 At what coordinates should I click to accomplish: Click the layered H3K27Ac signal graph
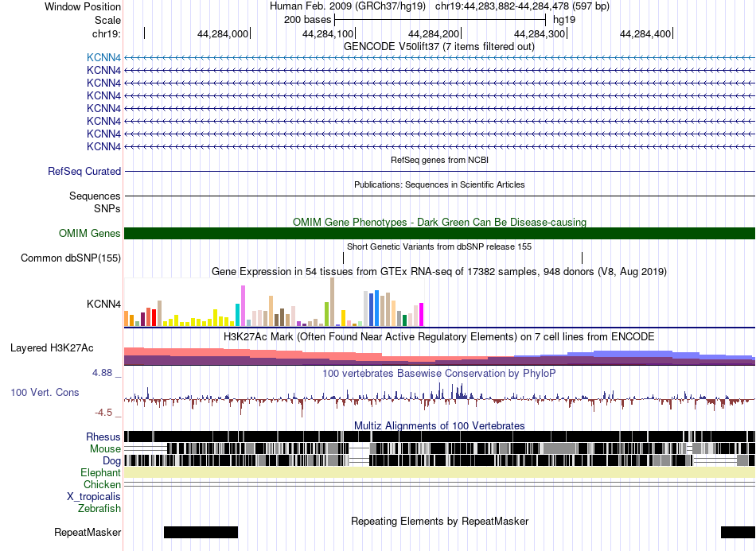pyautogui.click(x=440, y=356)
